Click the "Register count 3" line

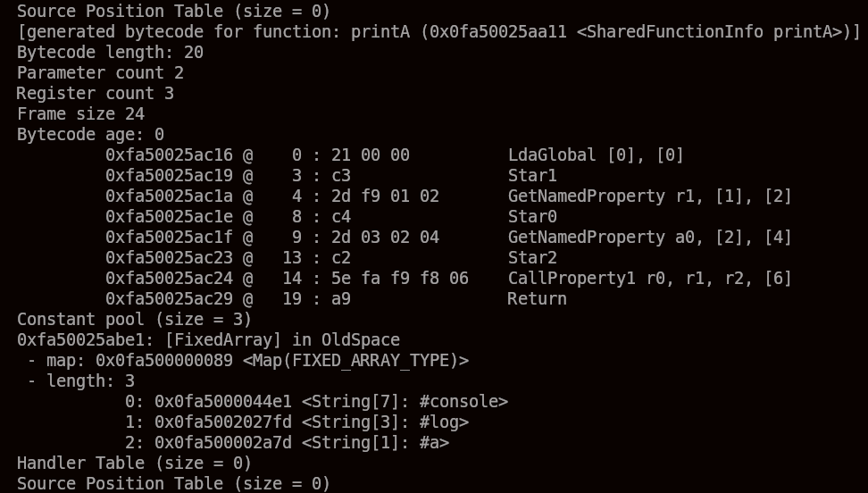(x=96, y=94)
